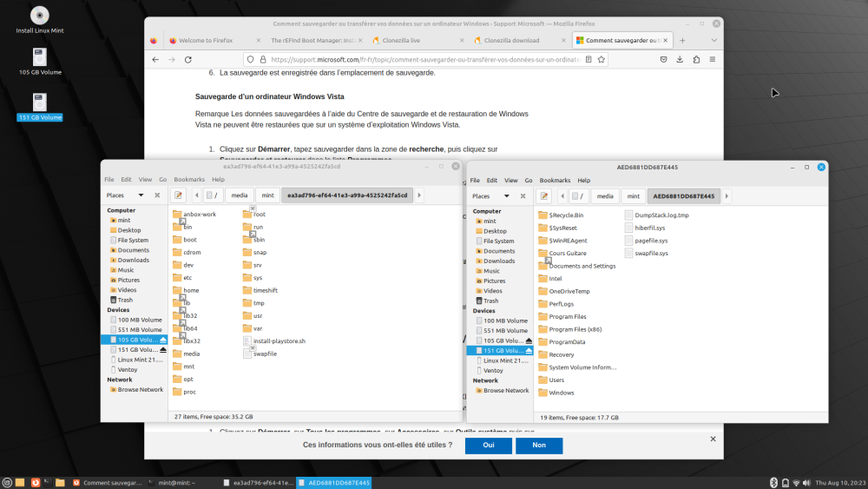Open Bookmarks menu in left file manager
Screen dimensions: 868x489
coord(188,180)
